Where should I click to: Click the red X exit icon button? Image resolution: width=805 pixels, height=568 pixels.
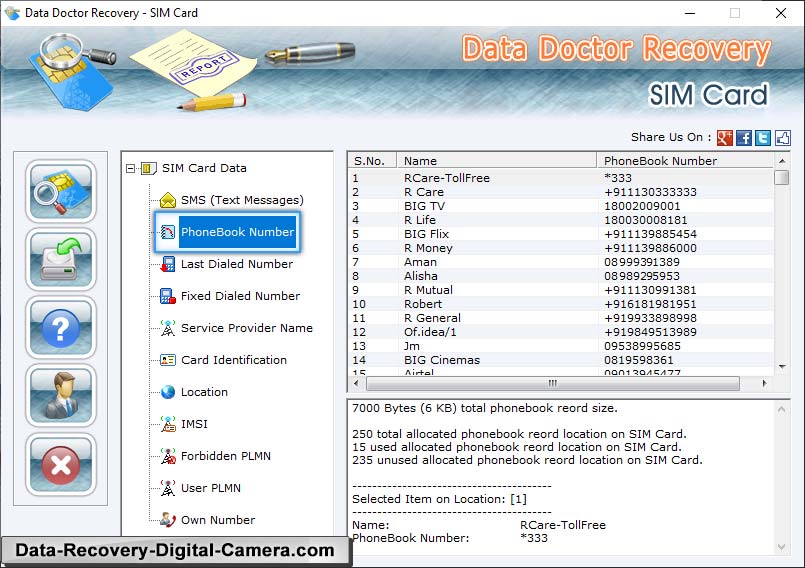61,465
